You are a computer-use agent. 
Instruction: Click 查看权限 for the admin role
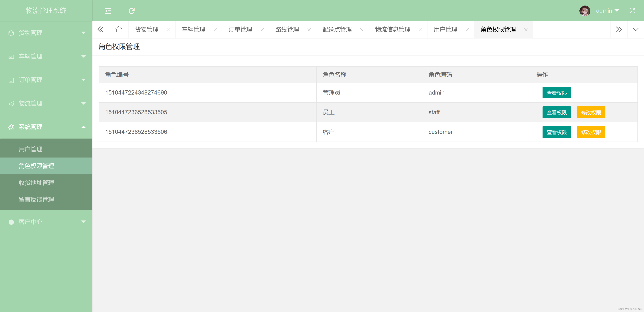coord(556,93)
